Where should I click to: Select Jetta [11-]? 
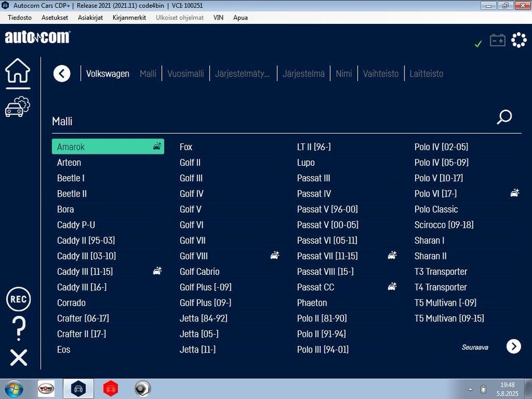tap(197, 350)
